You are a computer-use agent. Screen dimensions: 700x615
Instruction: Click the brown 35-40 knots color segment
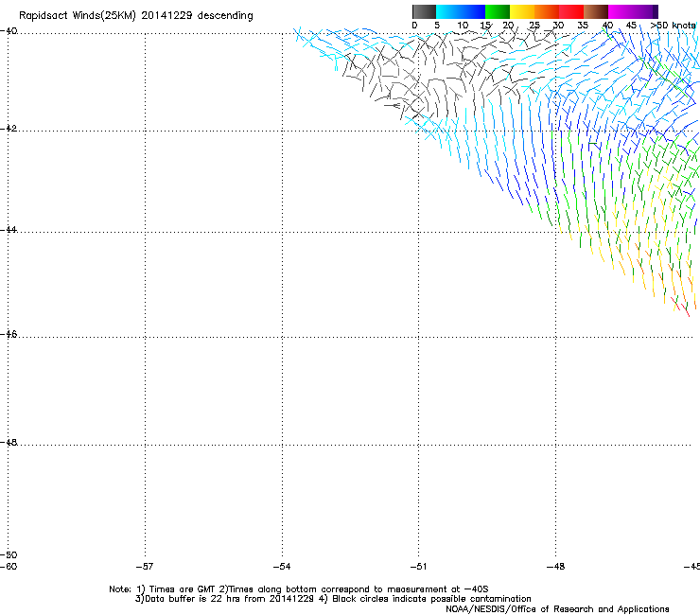[x=596, y=11]
